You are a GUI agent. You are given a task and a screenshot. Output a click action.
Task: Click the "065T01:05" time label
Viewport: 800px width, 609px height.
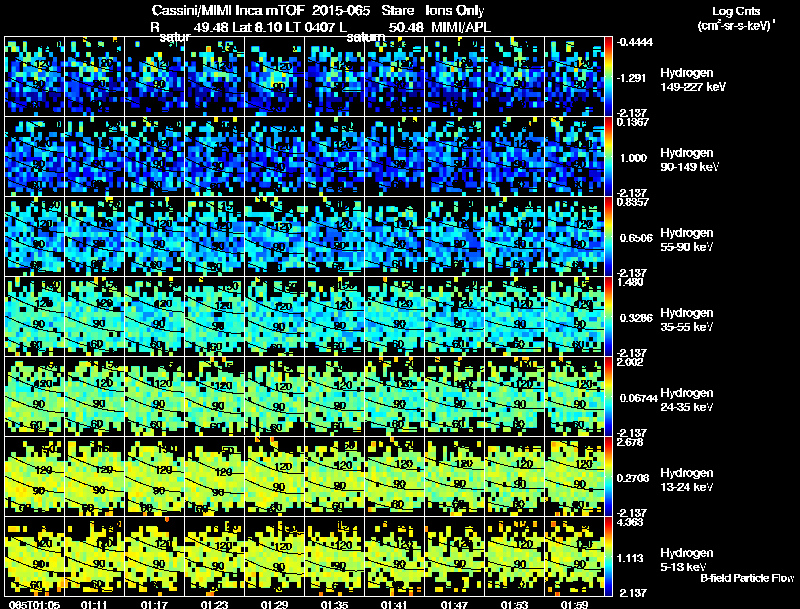point(34,604)
